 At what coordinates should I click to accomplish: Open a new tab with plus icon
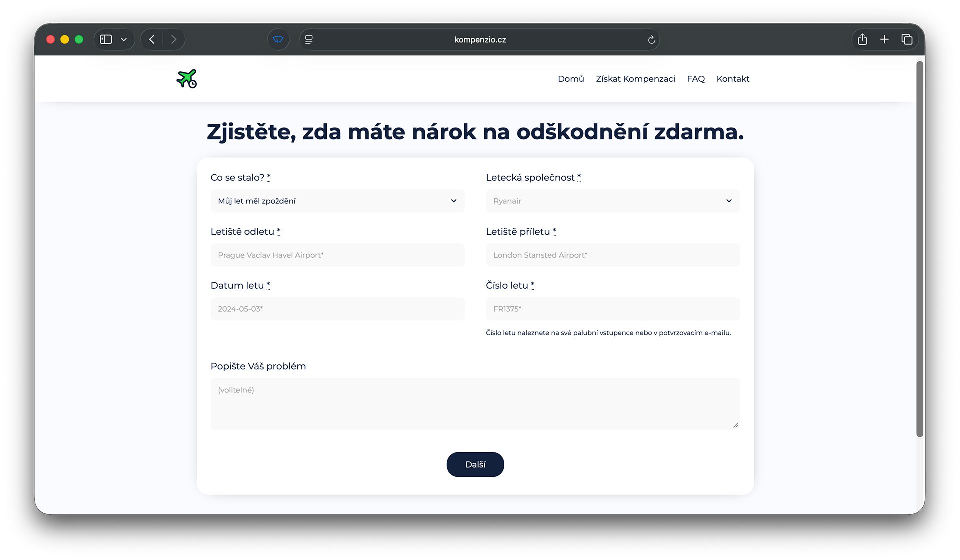tap(884, 39)
